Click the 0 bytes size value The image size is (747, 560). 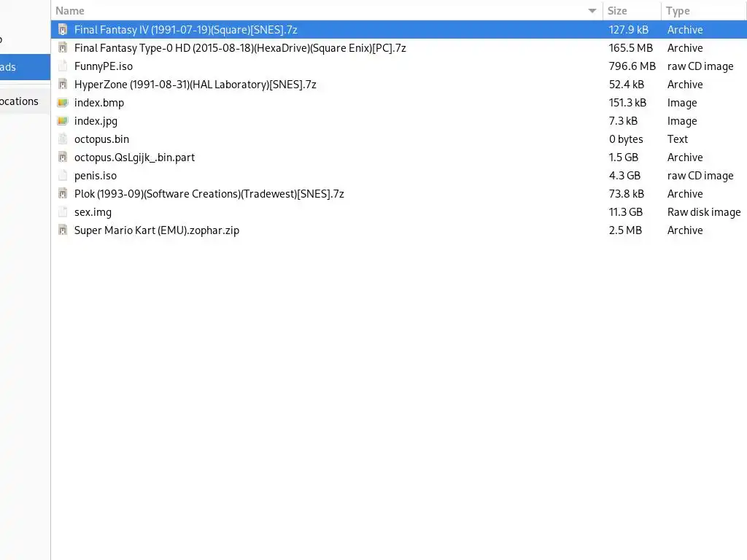pyautogui.click(x=626, y=139)
